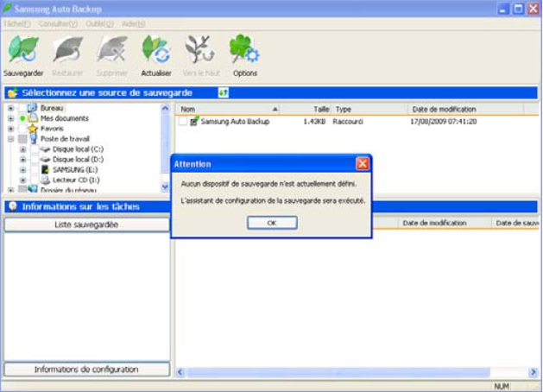This screenshot has height=392, width=543.
Task: Sort file list by Nom column
Action: (x=228, y=109)
